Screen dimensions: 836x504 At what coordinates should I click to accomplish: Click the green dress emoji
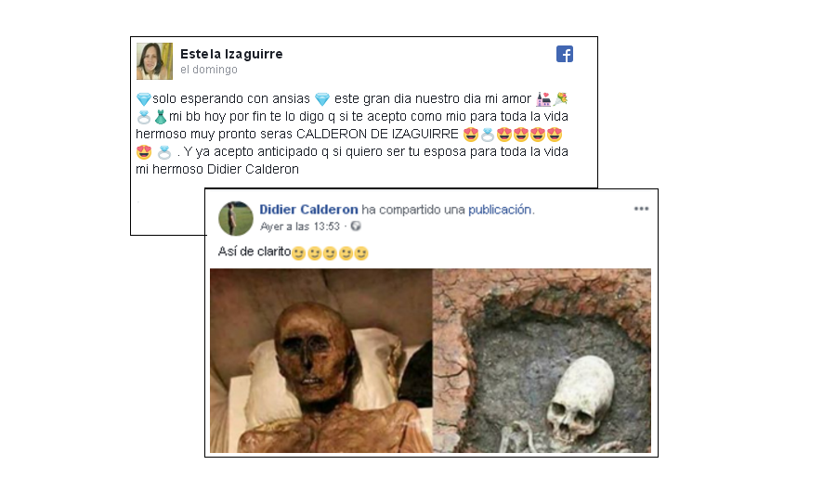tap(161, 117)
